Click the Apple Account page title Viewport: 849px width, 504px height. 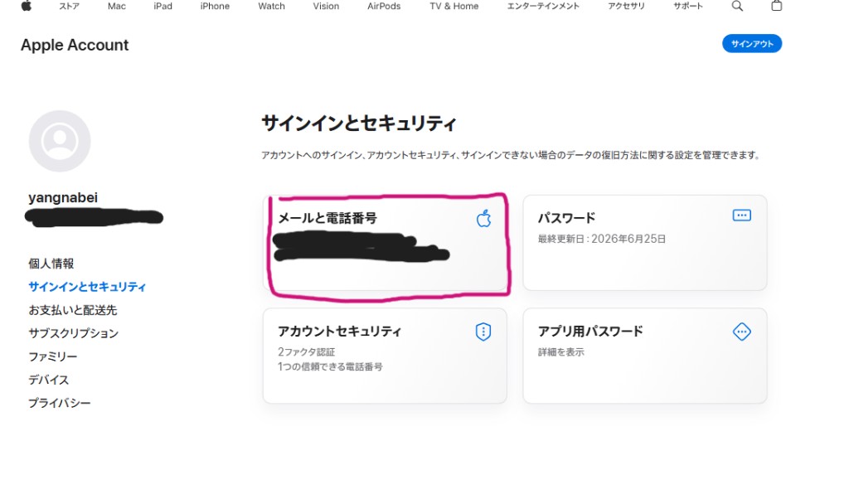coord(75,45)
